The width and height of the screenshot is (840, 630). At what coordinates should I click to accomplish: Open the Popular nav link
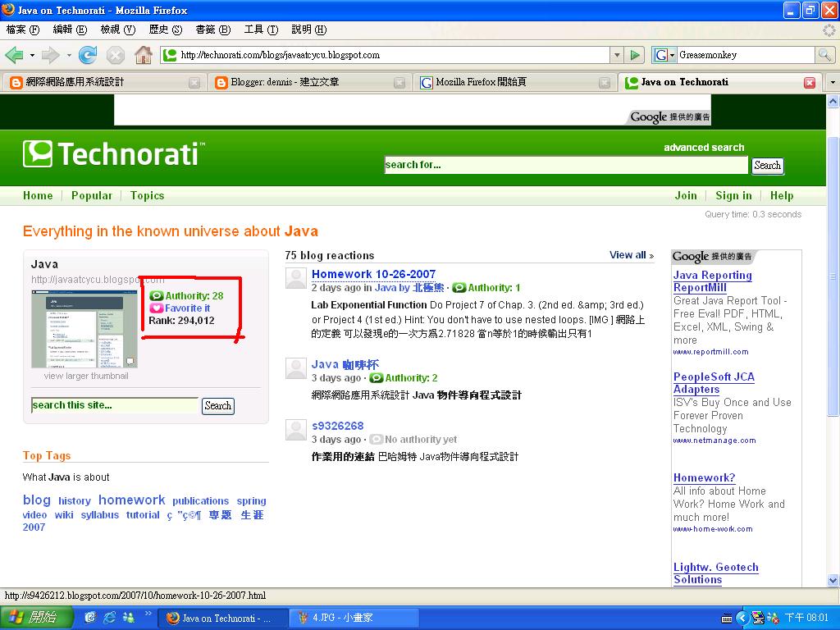point(92,195)
